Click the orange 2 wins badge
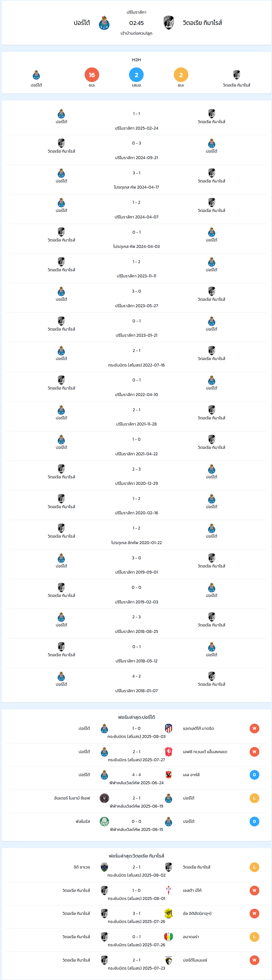272x980 pixels. [181, 75]
